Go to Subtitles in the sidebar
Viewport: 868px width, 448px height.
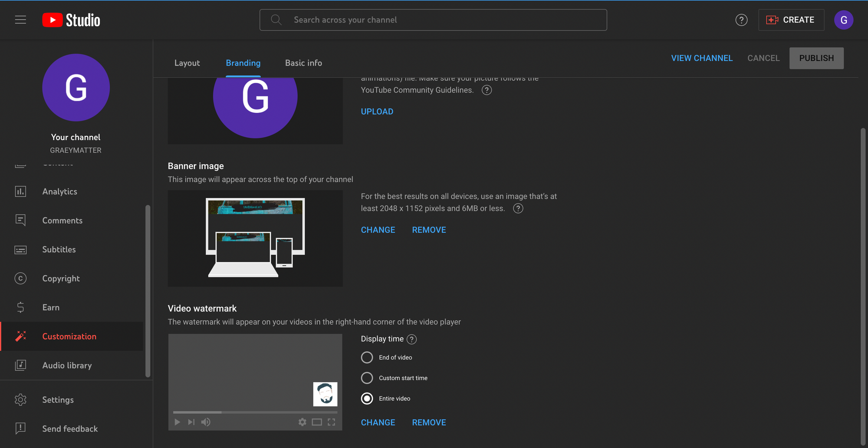coord(59,250)
